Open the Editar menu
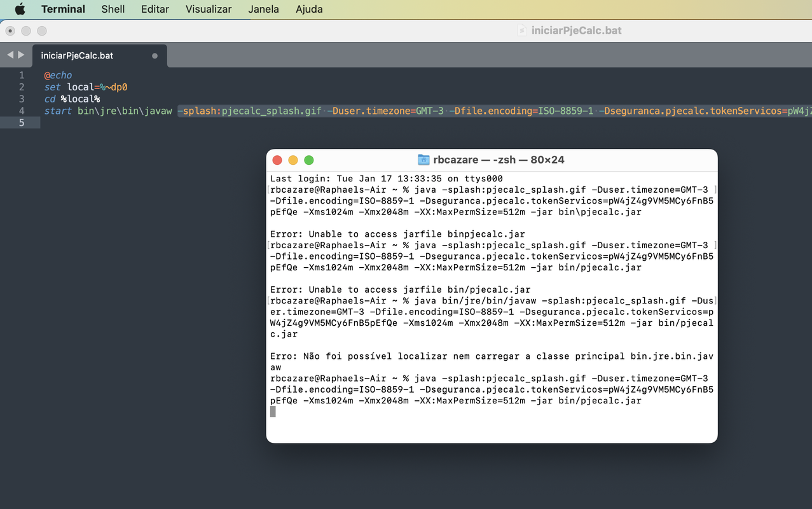812x509 pixels. pyautogui.click(x=155, y=9)
